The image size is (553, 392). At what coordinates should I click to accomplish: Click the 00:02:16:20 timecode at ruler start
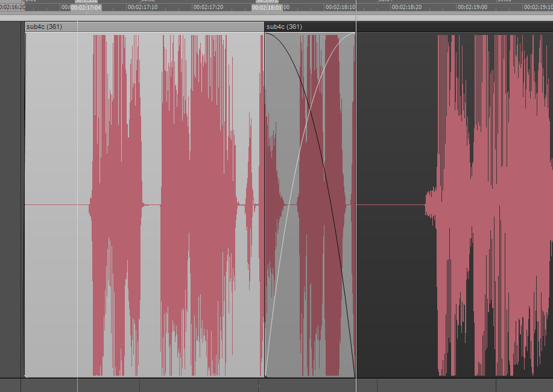[12, 7]
